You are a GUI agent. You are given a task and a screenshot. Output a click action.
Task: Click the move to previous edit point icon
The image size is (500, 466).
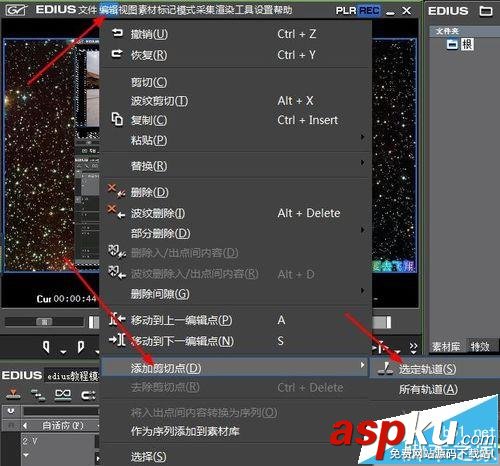pyautogui.click(x=117, y=319)
